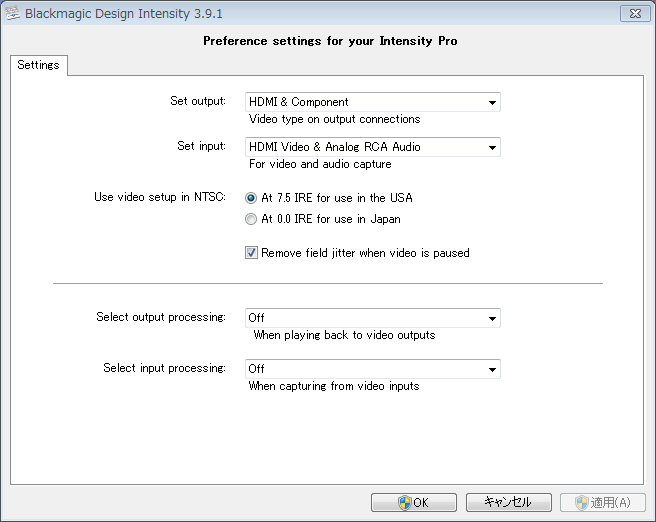656x522 pixels.
Task: Click the label Remove field jitter text
Action: tap(365, 253)
